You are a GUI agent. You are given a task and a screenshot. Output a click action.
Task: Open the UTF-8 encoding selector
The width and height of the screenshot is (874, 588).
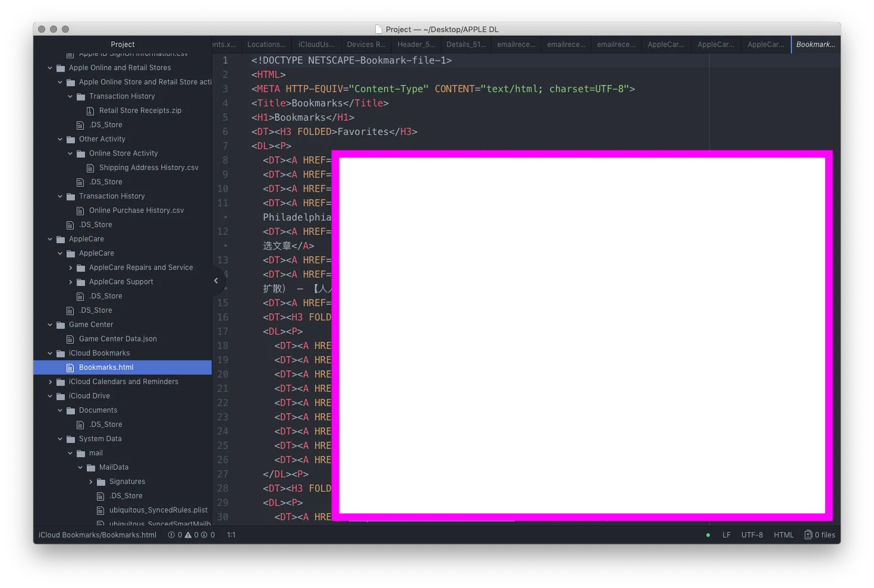pos(752,535)
